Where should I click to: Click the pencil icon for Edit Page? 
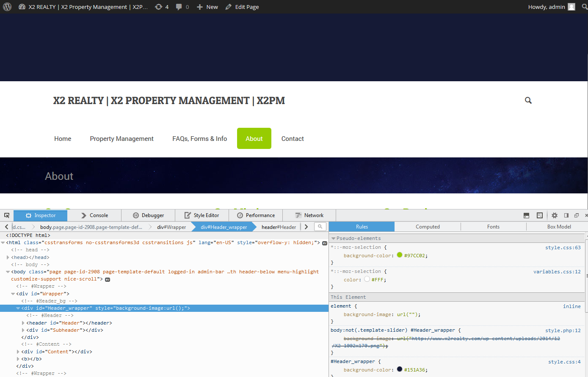[x=229, y=7]
